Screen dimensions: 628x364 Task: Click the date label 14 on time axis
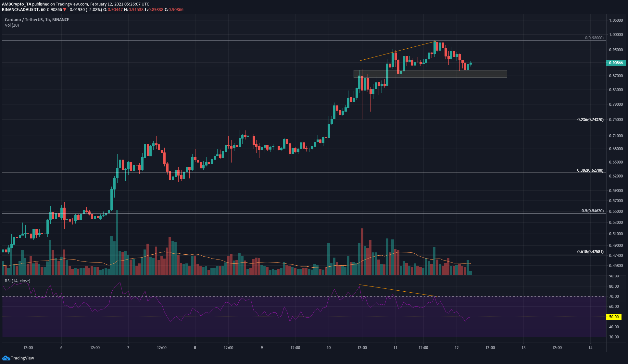(x=590, y=347)
